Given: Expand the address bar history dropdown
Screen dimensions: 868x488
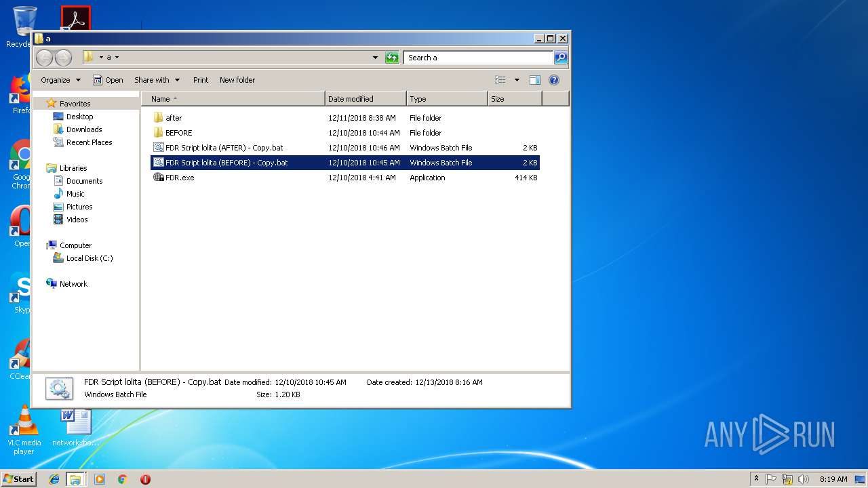Looking at the screenshot, I should [x=375, y=58].
